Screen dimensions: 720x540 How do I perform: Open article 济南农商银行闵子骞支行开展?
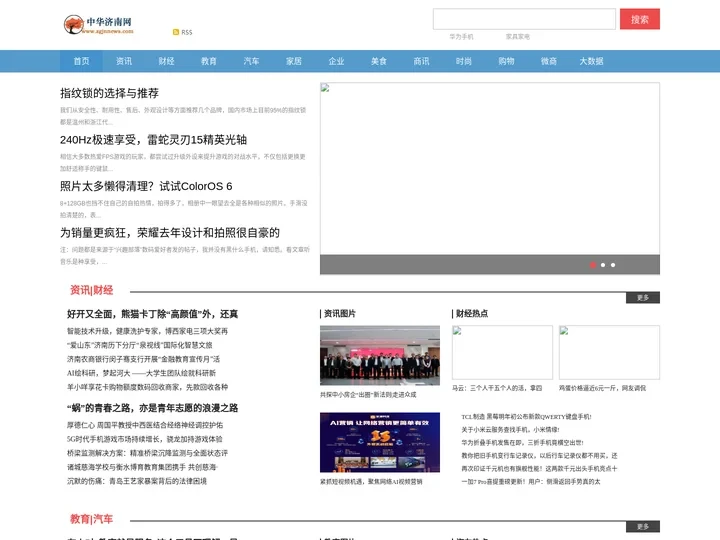click(143, 359)
